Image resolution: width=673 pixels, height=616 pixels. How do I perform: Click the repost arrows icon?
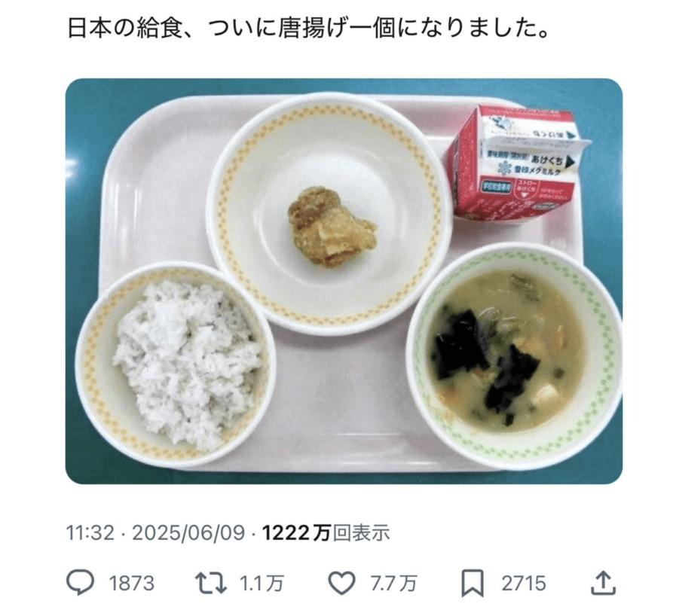211,584
